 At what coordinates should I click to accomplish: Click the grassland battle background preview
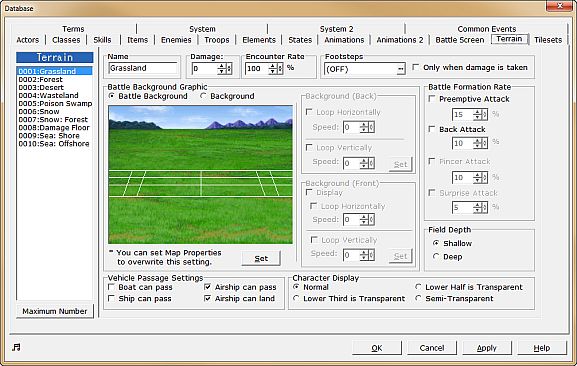point(201,174)
